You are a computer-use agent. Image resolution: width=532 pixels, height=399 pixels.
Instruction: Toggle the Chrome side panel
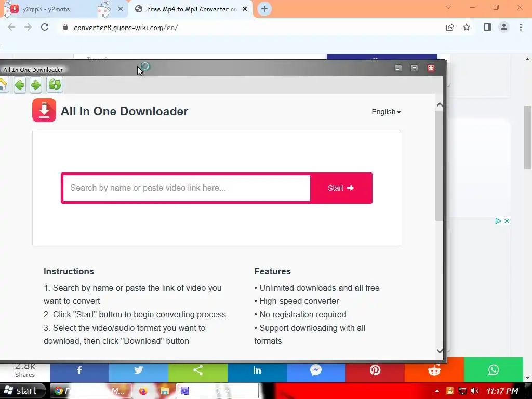tap(487, 27)
